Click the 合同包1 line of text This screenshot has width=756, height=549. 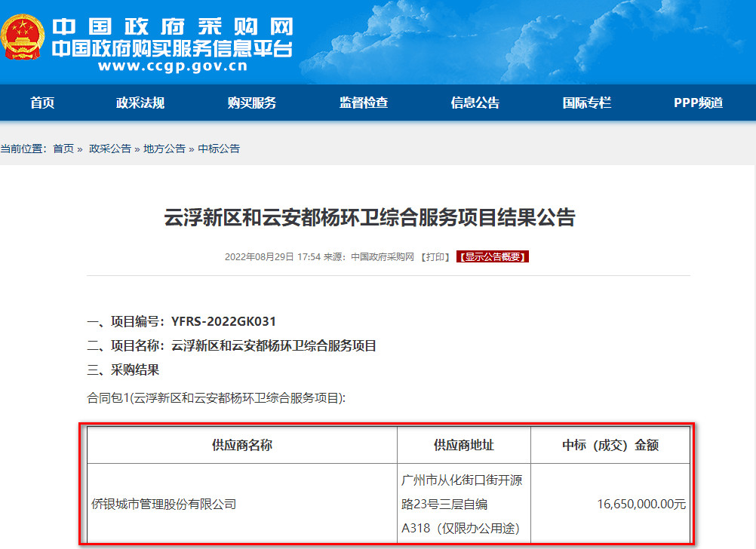click(x=216, y=397)
